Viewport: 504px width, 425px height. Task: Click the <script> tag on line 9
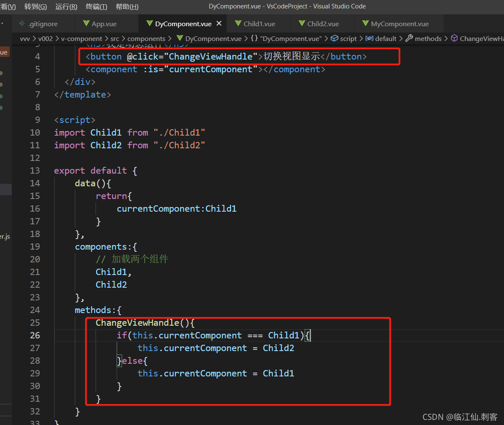click(75, 120)
